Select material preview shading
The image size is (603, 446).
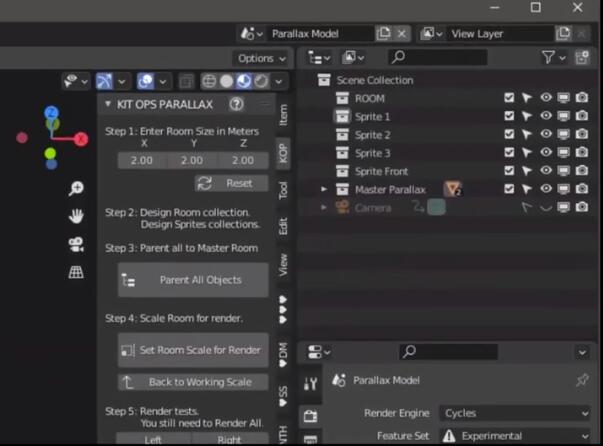tap(244, 81)
